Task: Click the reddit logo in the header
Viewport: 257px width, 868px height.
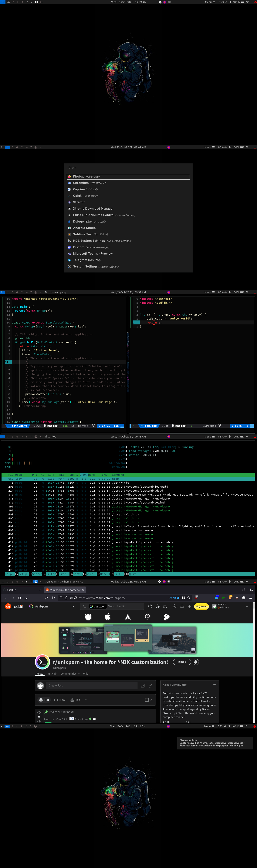Action: coord(15,607)
